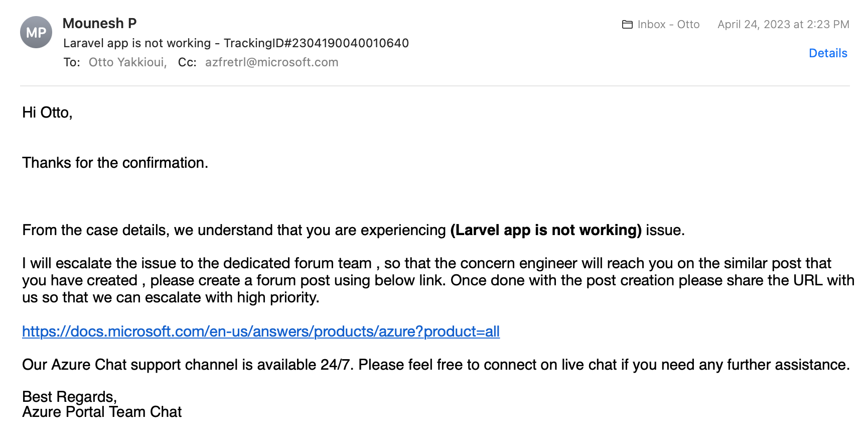Click recipient Otto Yakkioui
This screenshot has height=436, width=868.
(x=127, y=62)
